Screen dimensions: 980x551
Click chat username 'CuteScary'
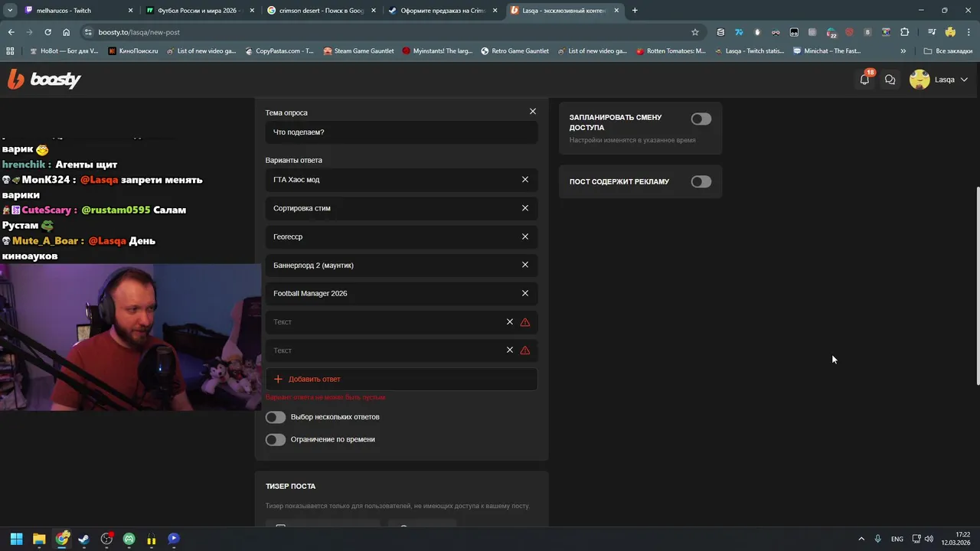[x=46, y=210]
